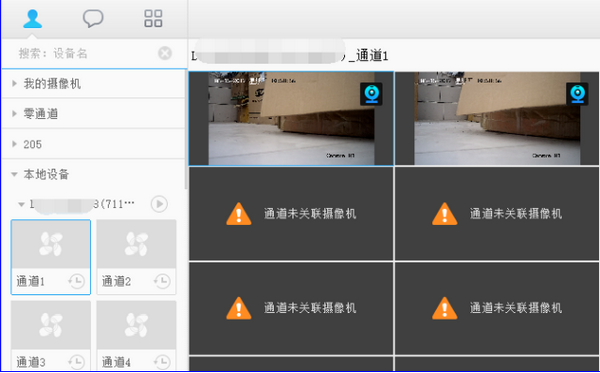Open playback history for 通道3
The width and height of the screenshot is (600, 373).
77,361
